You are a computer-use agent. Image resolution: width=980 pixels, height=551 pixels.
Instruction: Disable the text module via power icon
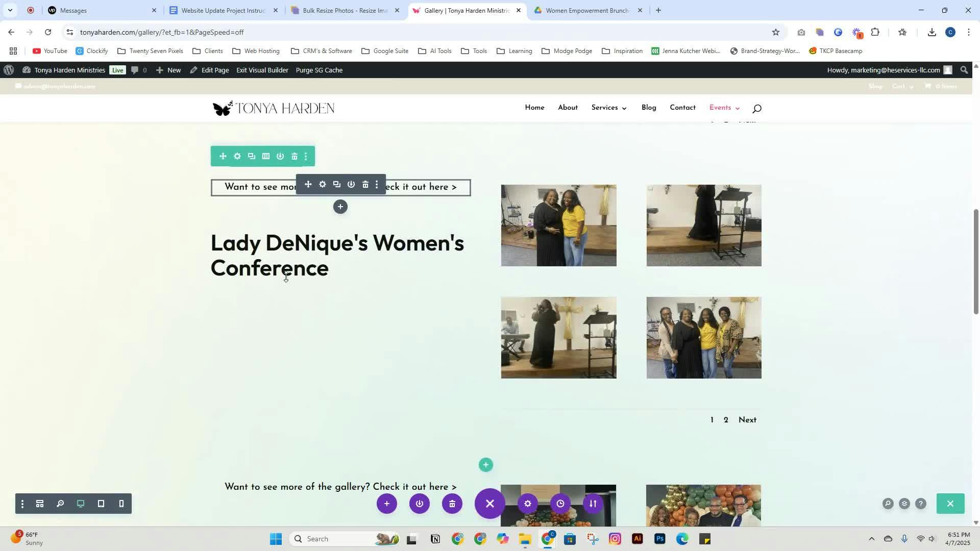[351, 185]
